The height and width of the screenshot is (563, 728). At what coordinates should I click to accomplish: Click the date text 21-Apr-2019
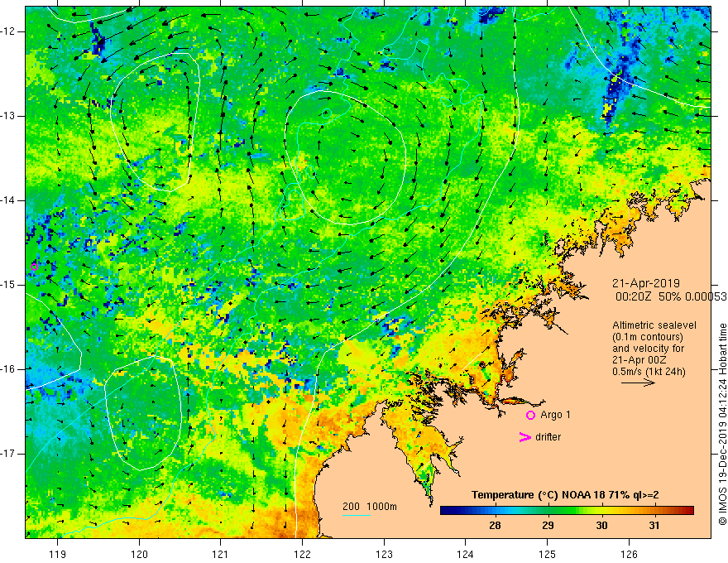(x=646, y=283)
